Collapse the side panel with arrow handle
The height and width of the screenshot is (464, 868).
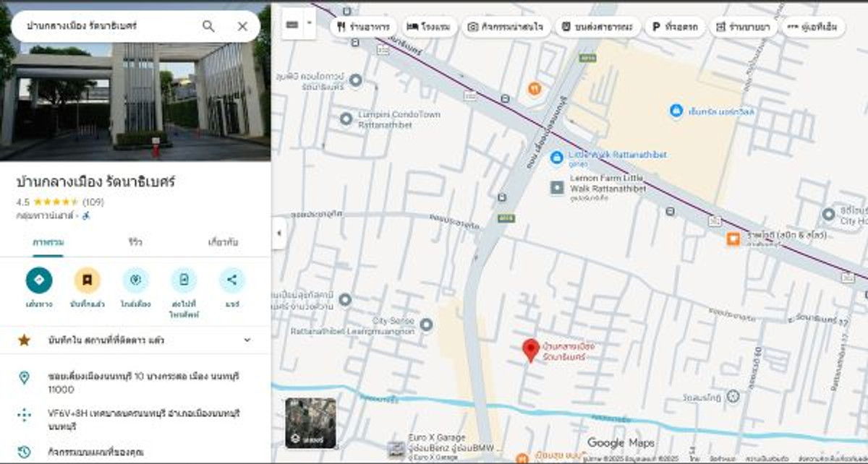(278, 233)
